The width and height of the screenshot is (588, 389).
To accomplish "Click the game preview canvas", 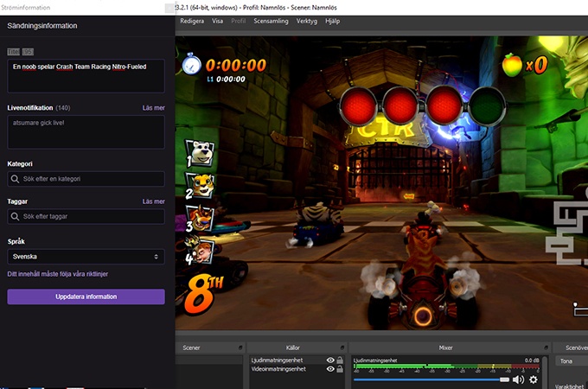I will (381, 183).
